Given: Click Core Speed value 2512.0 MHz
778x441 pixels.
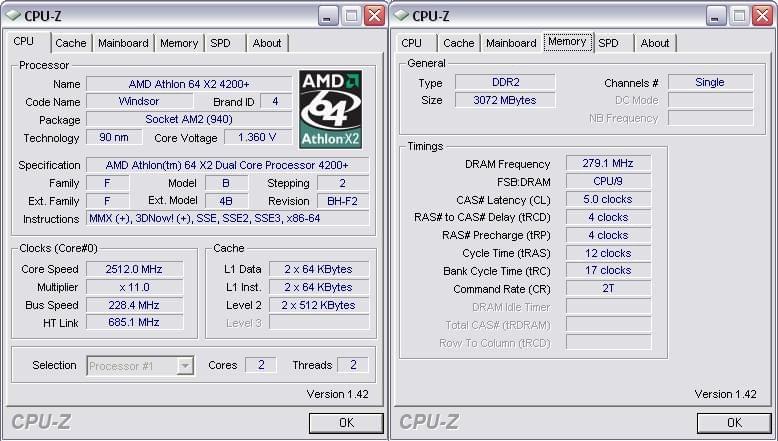Looking at the screenshot, I should (x=134, y=269).
